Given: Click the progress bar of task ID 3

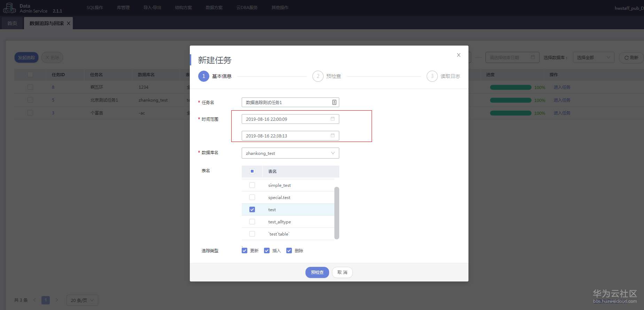Looking at the screenshot, I should point(511,113).
